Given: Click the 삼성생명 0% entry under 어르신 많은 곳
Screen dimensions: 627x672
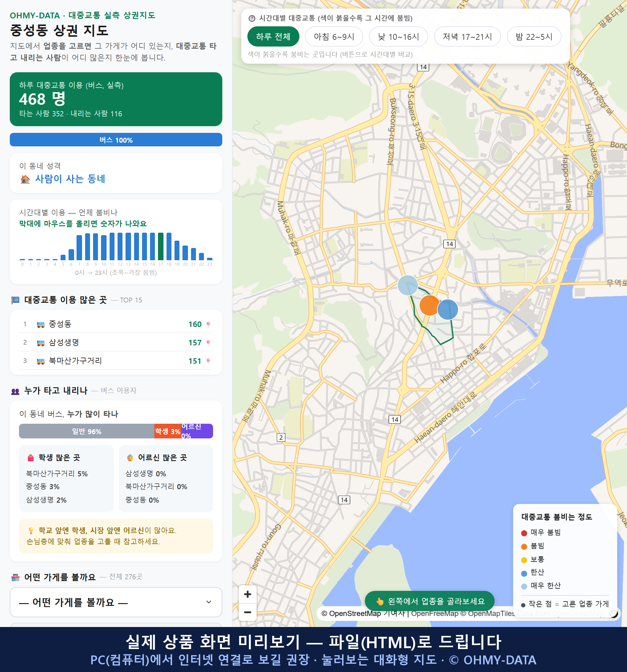Looking at the screenshot, I should point(146,474).
